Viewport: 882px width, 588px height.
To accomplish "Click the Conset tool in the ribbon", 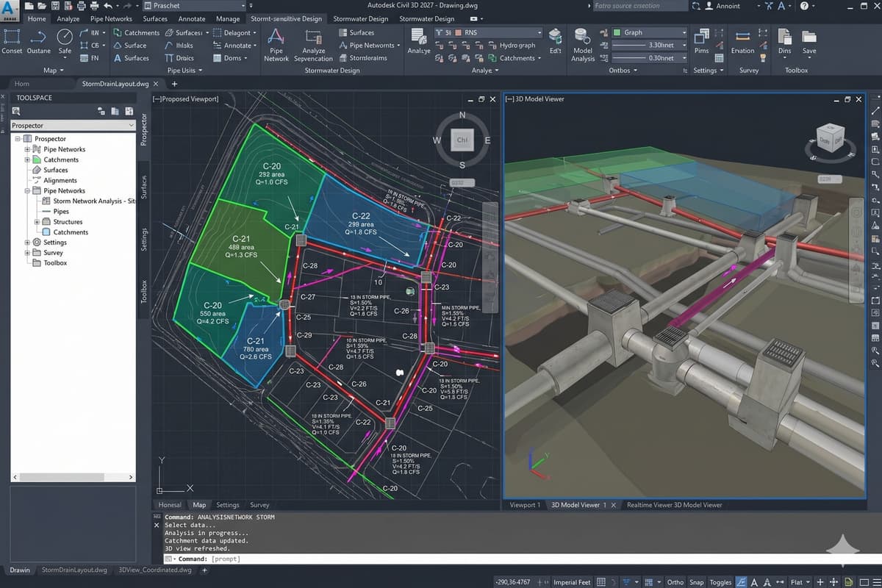I will pyautogui.click(x=12, y=42).
